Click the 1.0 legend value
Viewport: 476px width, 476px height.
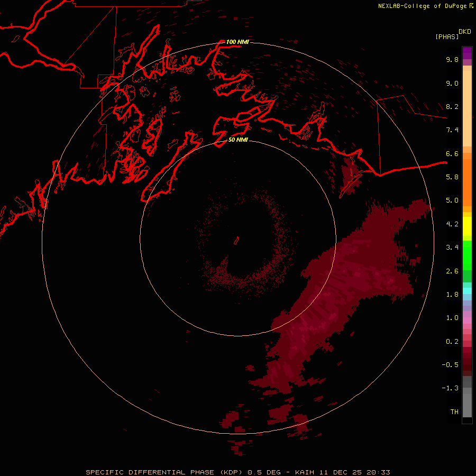coord(452,318)
